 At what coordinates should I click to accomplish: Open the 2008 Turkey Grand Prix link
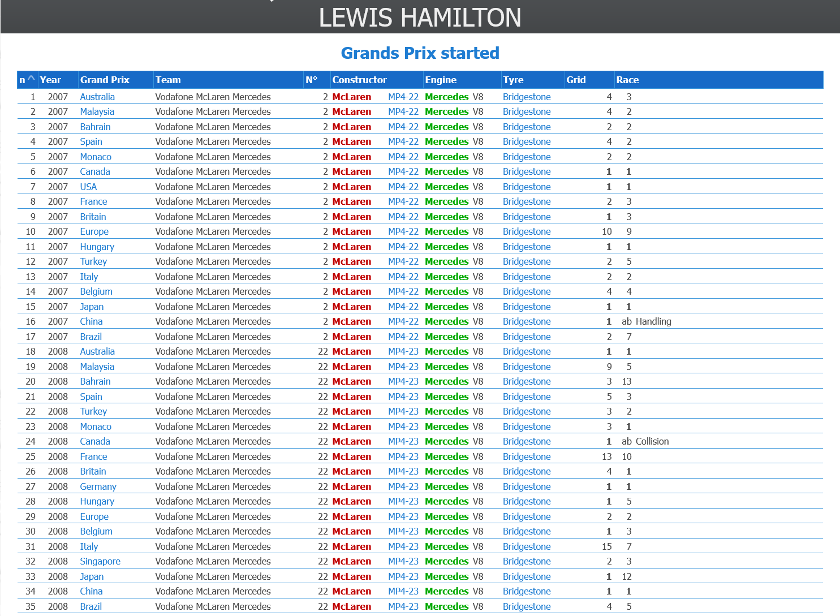coord(93,411)
